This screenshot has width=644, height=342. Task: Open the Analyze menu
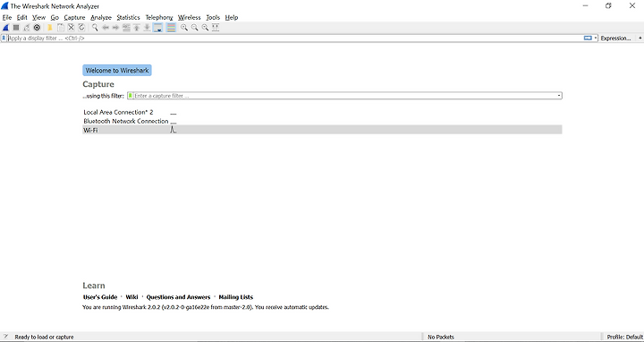pyautogui.click(x=101, y=17)
